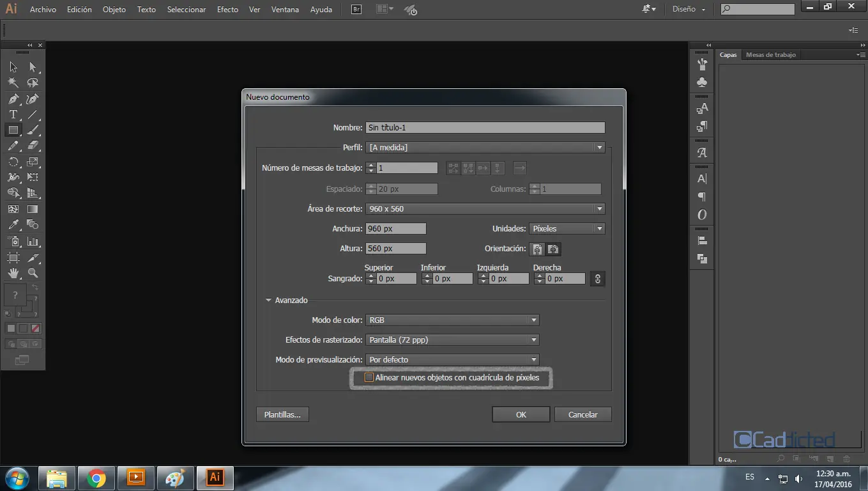Open the Brushes panel icon

click(702, 64)
